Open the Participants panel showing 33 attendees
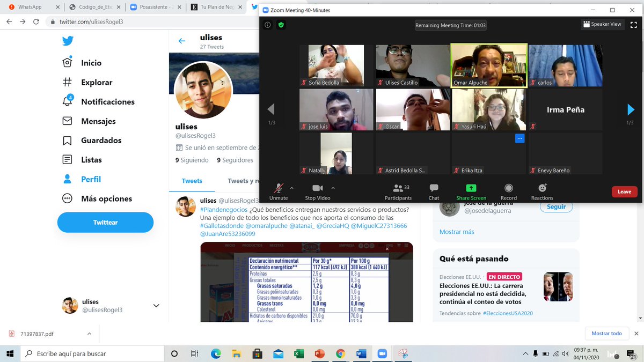644x362 pixels. pos(398,191)
